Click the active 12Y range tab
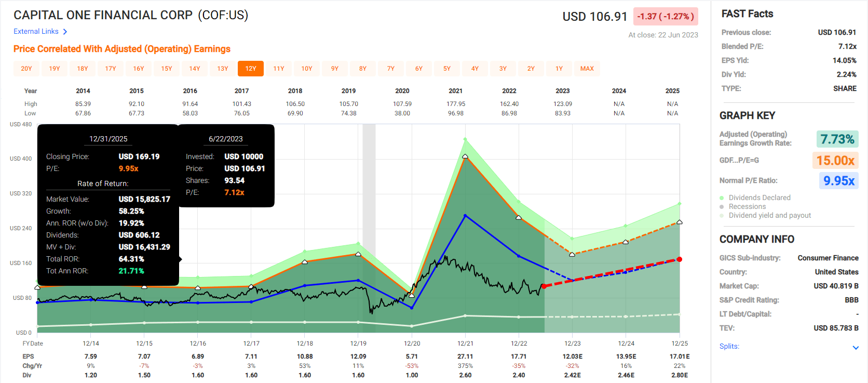Viewport: 868px width, 383px height. click(251, 69)
